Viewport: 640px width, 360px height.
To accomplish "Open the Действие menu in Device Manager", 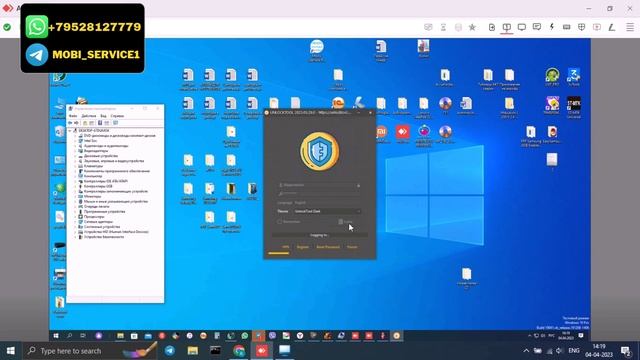I will pos(89,116).
